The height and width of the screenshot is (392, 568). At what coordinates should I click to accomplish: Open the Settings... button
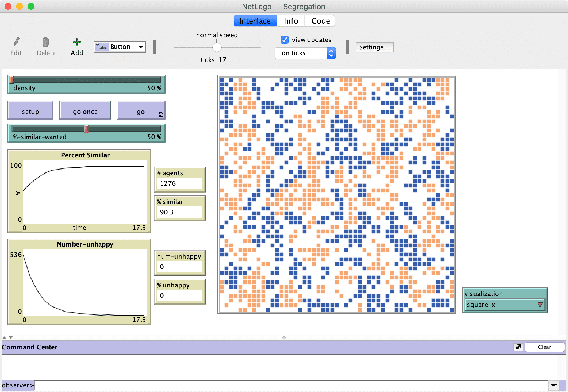tap(374, 47)
